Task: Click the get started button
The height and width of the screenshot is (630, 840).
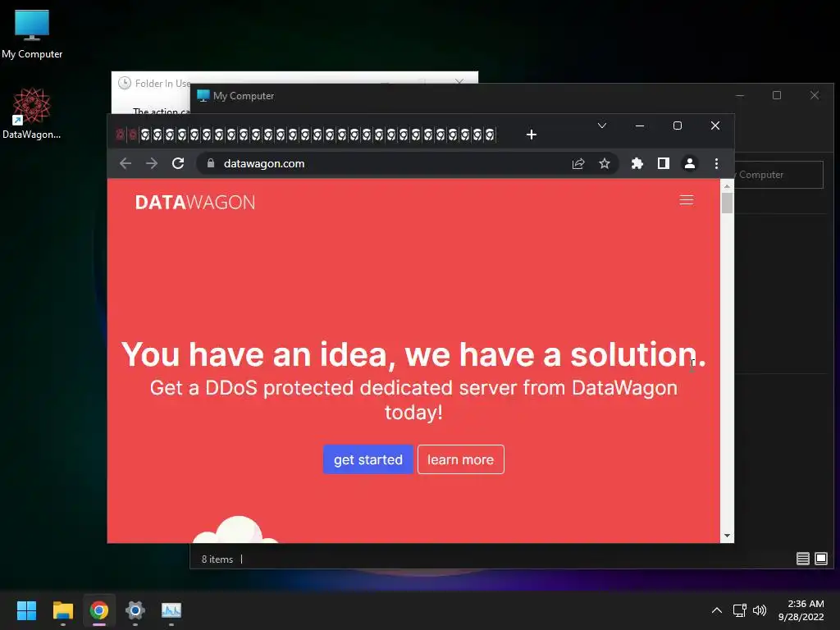Action: tap(368, 459)
